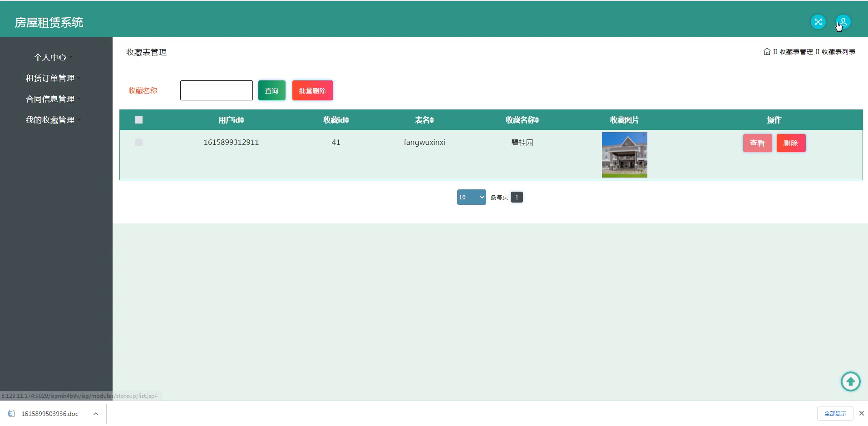868x426 pixels.
Task: Click the fangwuxinxi table name cell
Action: (x=424, y=142)
